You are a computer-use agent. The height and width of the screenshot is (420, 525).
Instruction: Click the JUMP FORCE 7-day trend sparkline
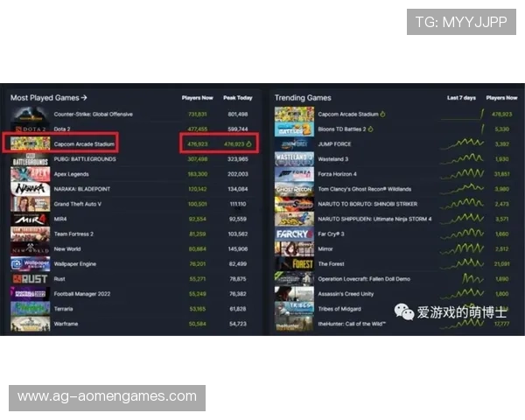tap(461, 143)
